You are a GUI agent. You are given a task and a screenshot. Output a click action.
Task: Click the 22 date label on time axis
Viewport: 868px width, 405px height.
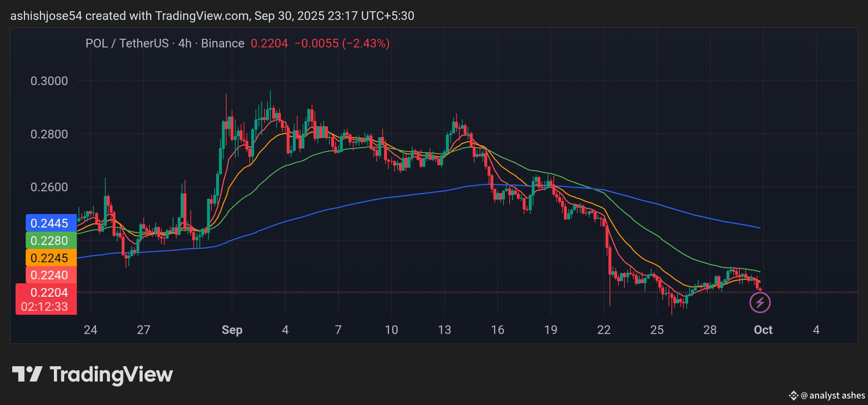pos(603,330)
